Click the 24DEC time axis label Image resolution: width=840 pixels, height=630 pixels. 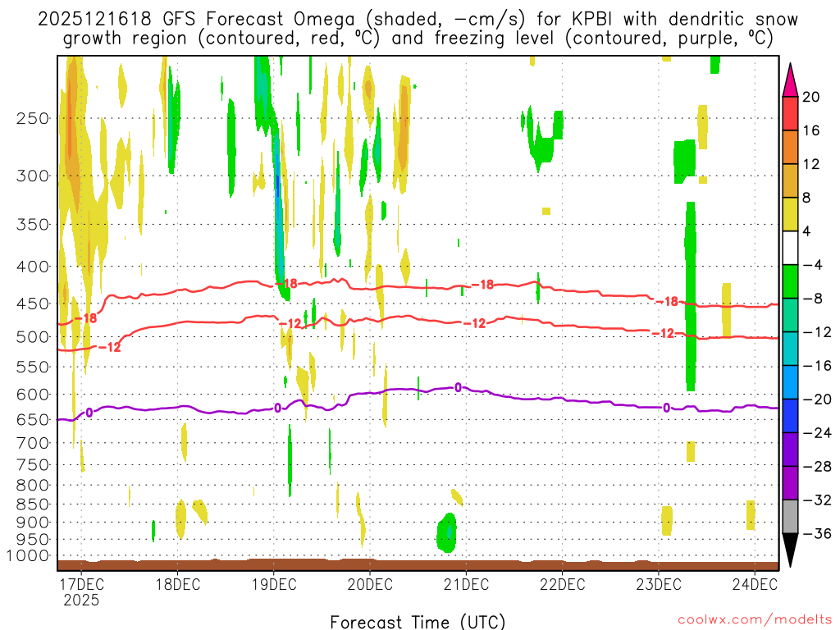[755, 584]
